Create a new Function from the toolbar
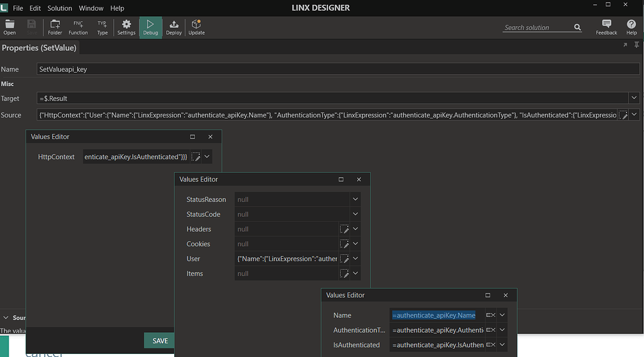 [78, 27]
